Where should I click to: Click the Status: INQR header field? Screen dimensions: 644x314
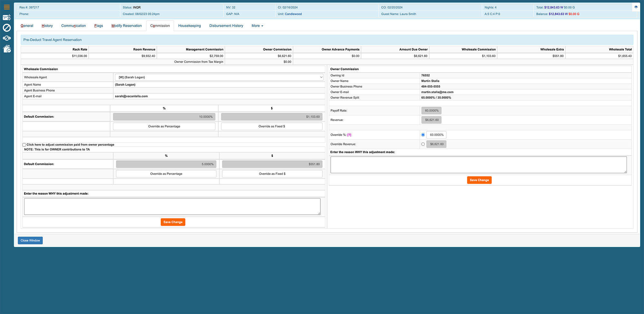tap(131, 7)
